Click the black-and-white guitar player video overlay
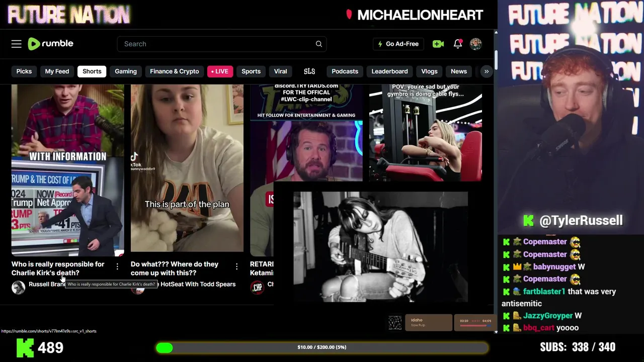644x362 pixels. [381, 246]
